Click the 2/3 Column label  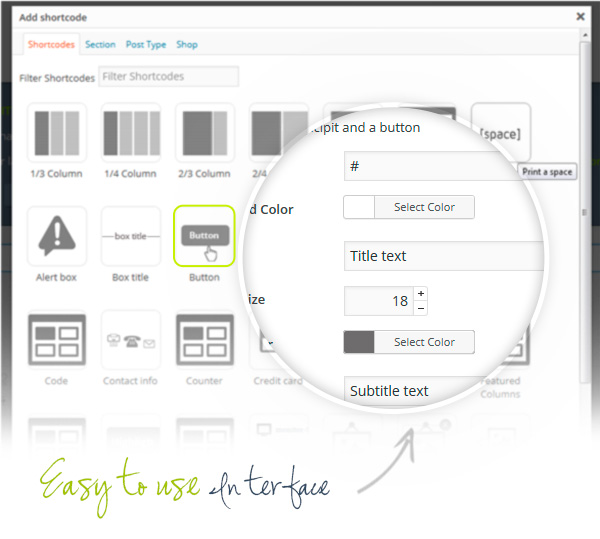pyautogui.click(x=204, y=174)
